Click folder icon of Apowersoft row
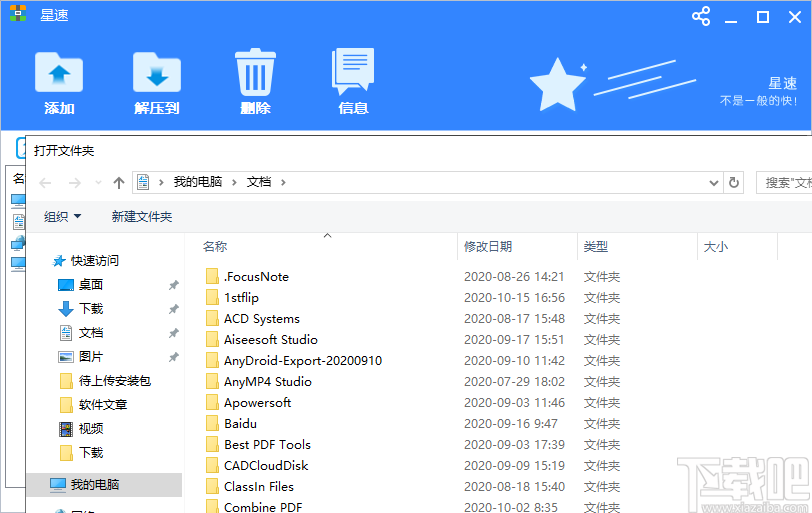This screenshot has height=513, width=812. (212, 402)
